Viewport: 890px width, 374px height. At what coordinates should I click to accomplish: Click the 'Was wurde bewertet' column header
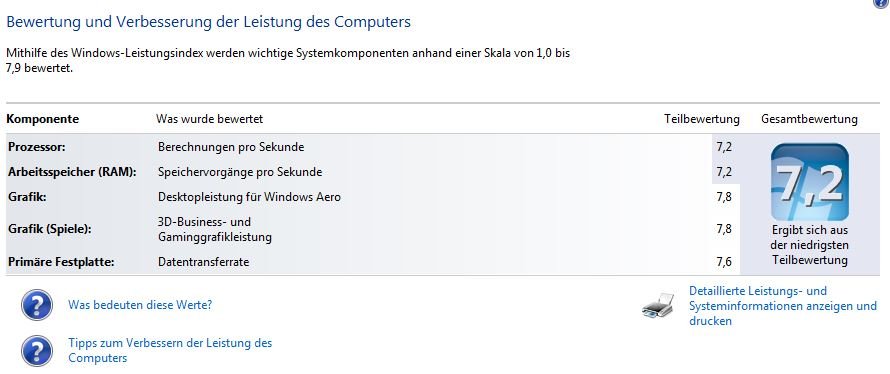[209, 119]
